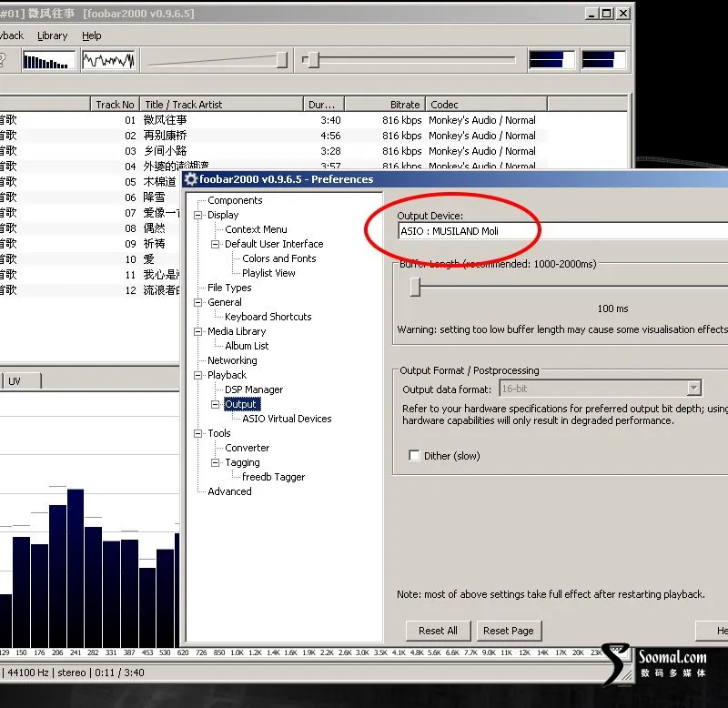The height and width of the screenshot is (708, 728).
Task: Open Colors and Fonts preferences page
Action: coord(279,258)
